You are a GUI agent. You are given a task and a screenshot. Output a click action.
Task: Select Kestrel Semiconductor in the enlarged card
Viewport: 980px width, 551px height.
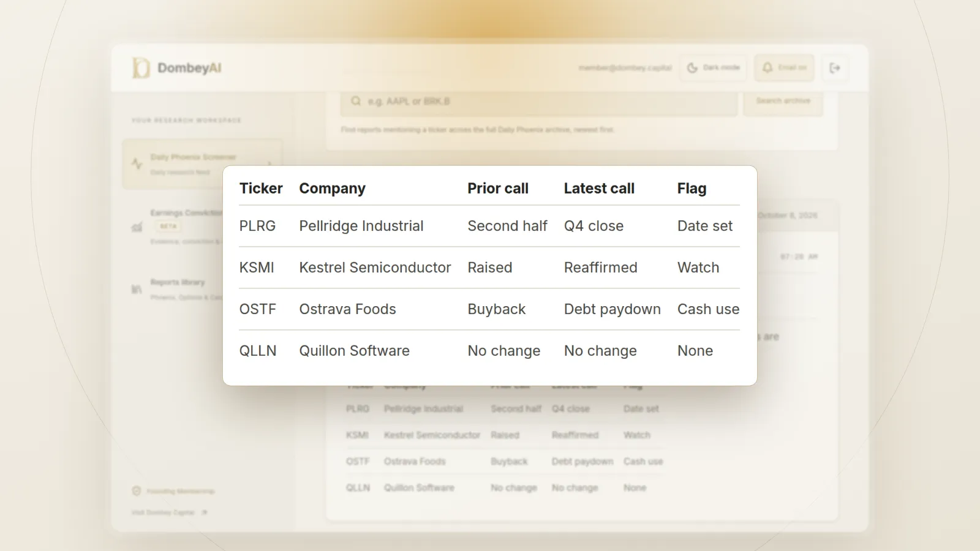click(375, 268)
